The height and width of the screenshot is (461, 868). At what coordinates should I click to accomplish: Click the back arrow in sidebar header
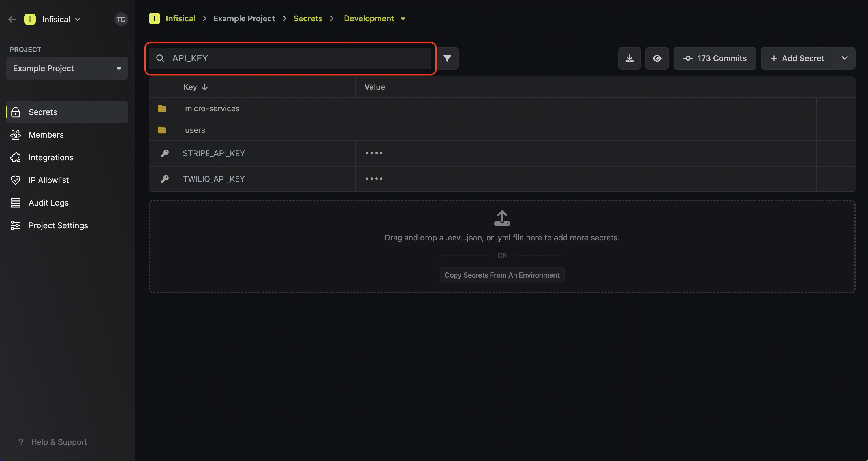coord(12,19)
